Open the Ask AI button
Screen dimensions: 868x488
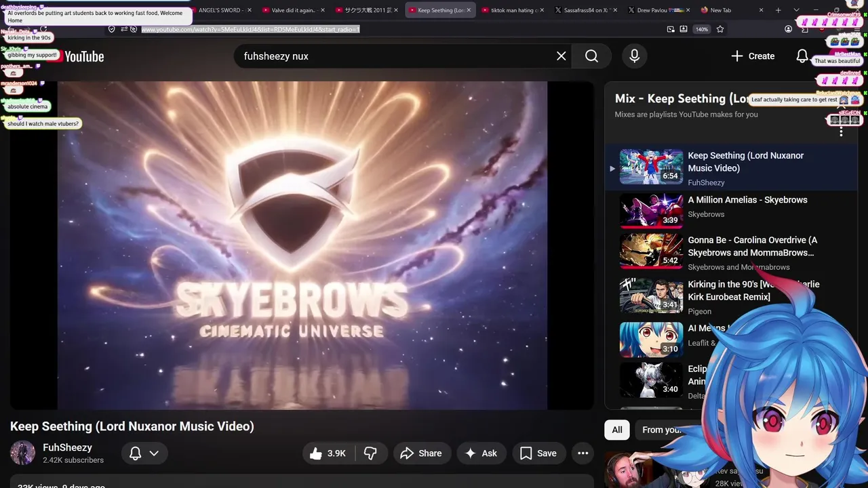481,453
